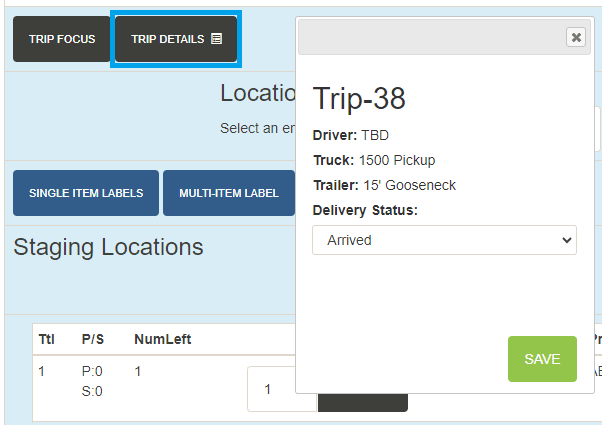The height and width of the screenshot is (425, 602).
Task: Open the Delivery Status dropdown
Action: [444, 240]
